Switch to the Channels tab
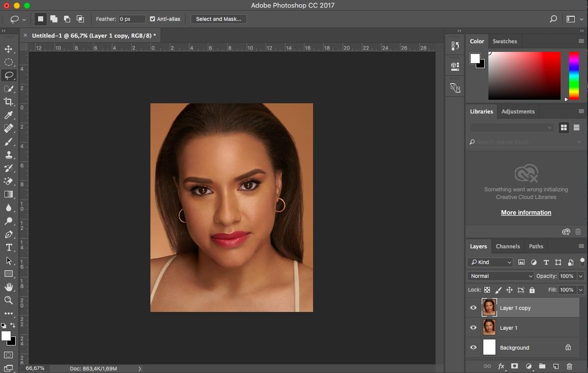The height and width of the screenshot is (373, 588). click(508, 246)
